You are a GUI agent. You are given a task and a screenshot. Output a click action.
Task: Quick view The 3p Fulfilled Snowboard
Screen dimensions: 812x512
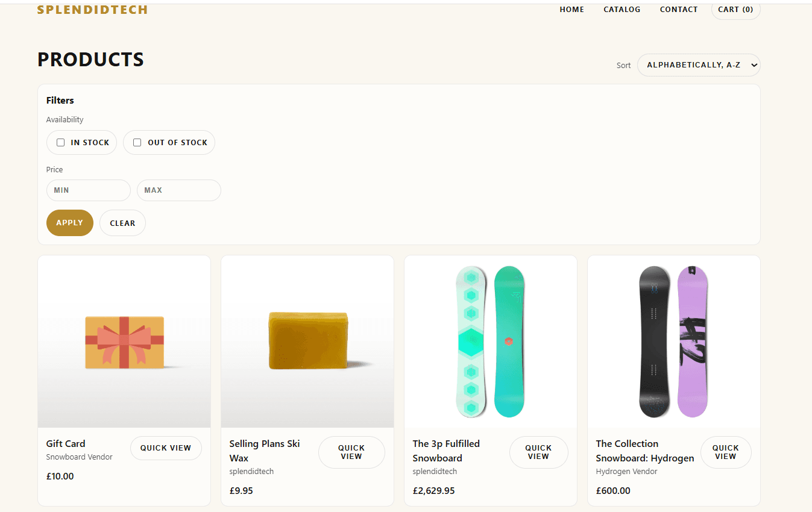tap(538, 452)
